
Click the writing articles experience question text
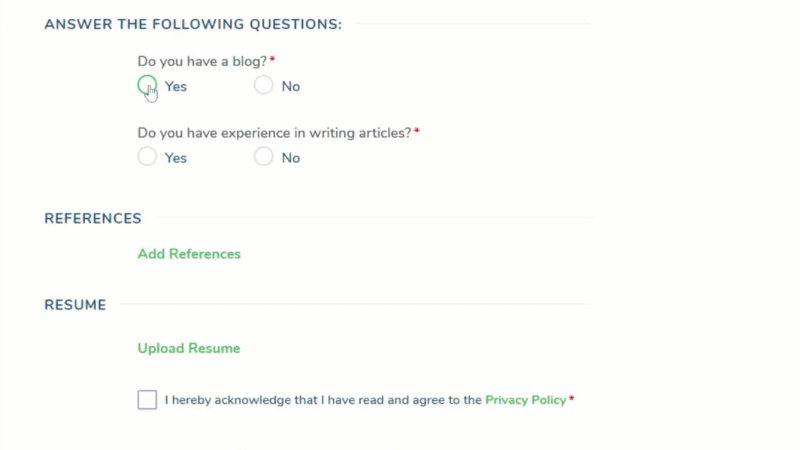coord(274,133)
